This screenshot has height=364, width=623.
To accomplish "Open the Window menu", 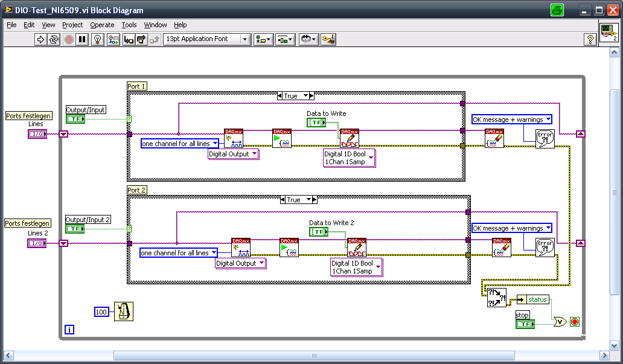I will (x=155, y=25).
